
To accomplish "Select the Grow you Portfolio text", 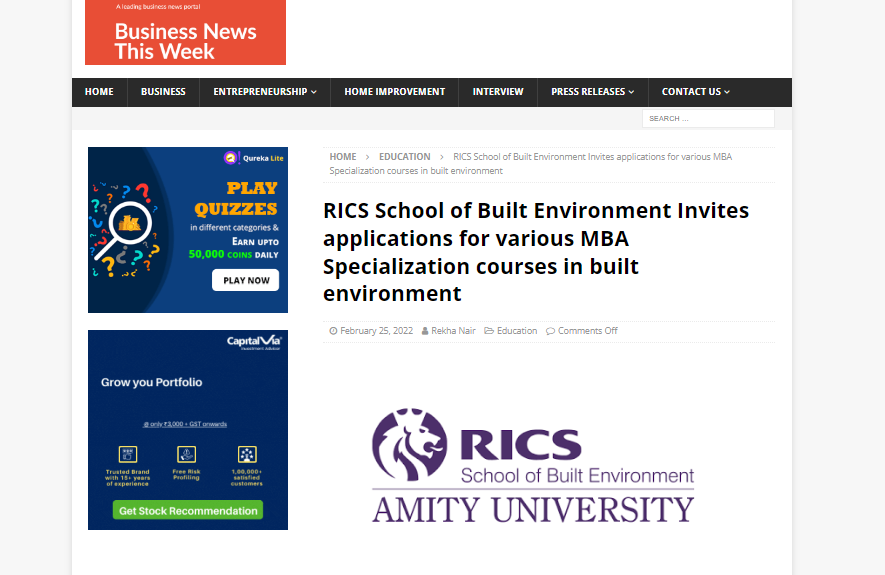I will (151, 383).
